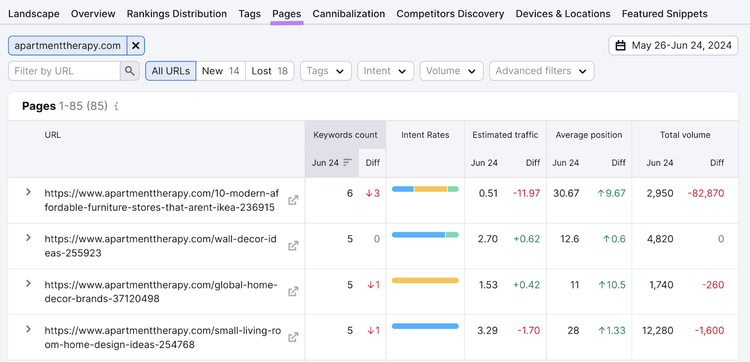The width and height of the screenshot is (750, 362).
Task: Show New URLs only
Action: click(x=221, y=71)
